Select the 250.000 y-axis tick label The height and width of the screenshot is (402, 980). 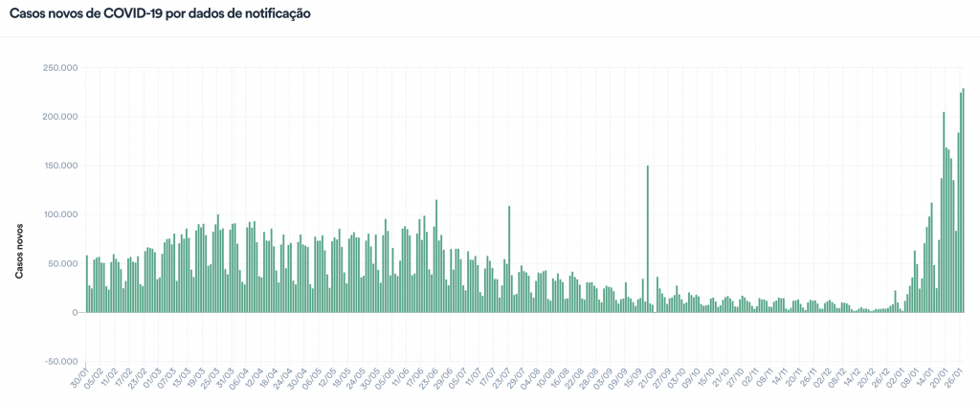[57, 68]
